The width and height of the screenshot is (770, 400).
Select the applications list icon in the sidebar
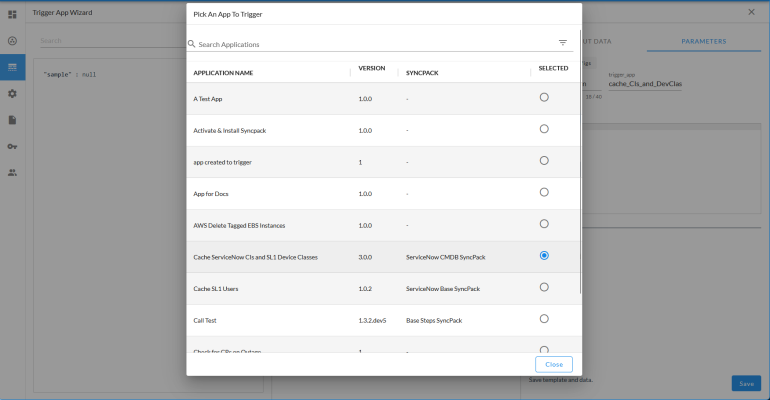point(12,67)
